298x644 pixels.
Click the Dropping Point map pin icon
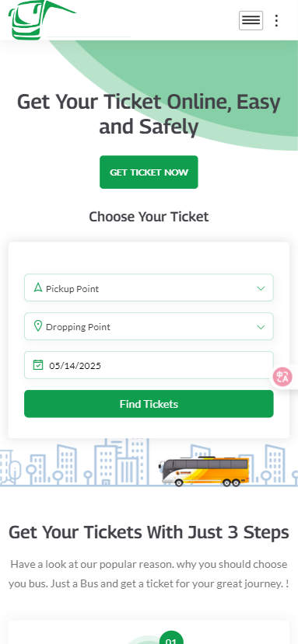click(38, 326)
